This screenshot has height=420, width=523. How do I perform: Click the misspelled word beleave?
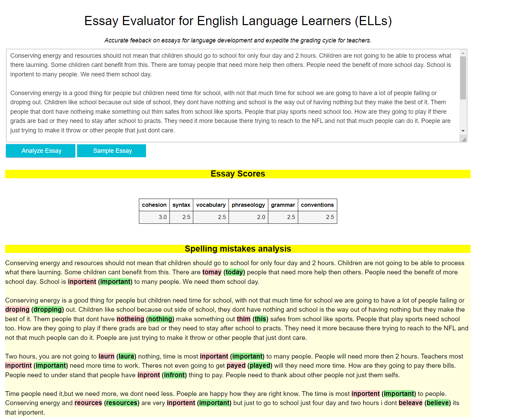click(x=411, y=403)
